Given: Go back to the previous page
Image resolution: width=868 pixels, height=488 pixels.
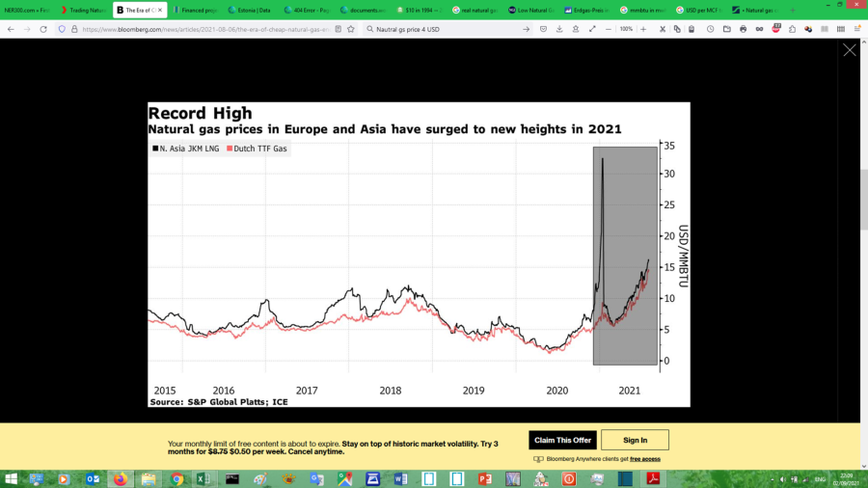Looking at the screenshot, I should 10,29.
